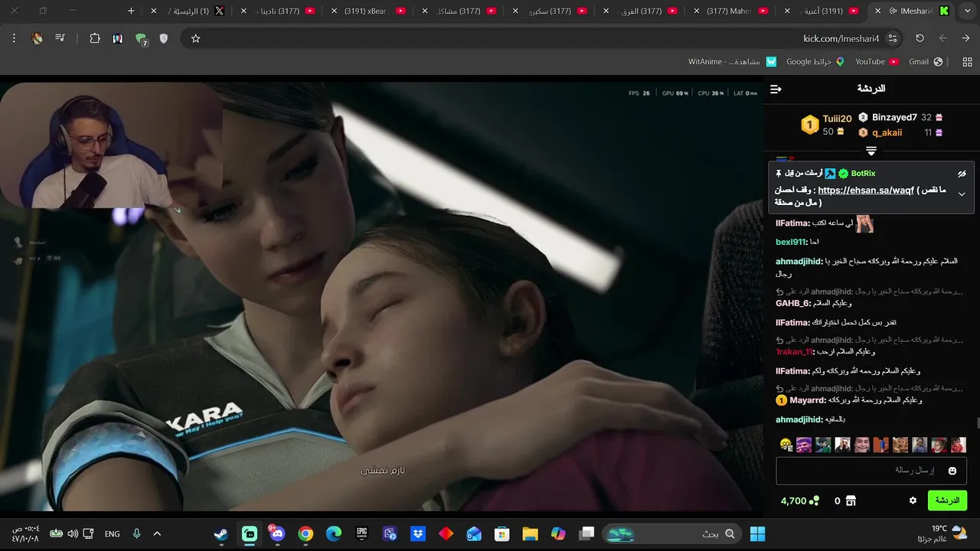Open Steam from the taskbar
The height and width of the screenshot is (551, 980).
221,533
